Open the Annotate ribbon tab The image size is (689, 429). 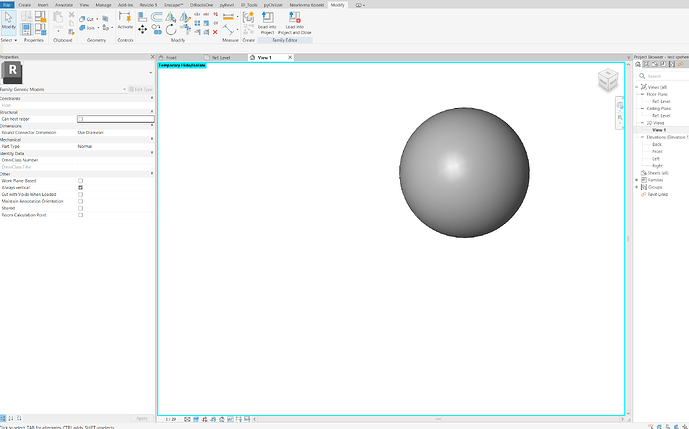[64, 5]
